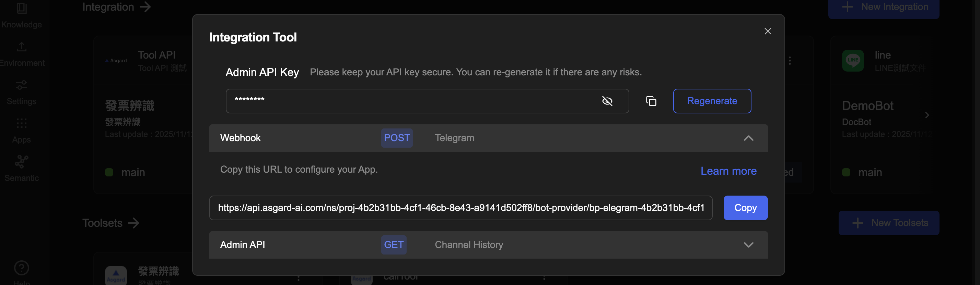980x285 pixels.
Task: Toggle API key visibility eye icon
Action: tap(607, 101)
